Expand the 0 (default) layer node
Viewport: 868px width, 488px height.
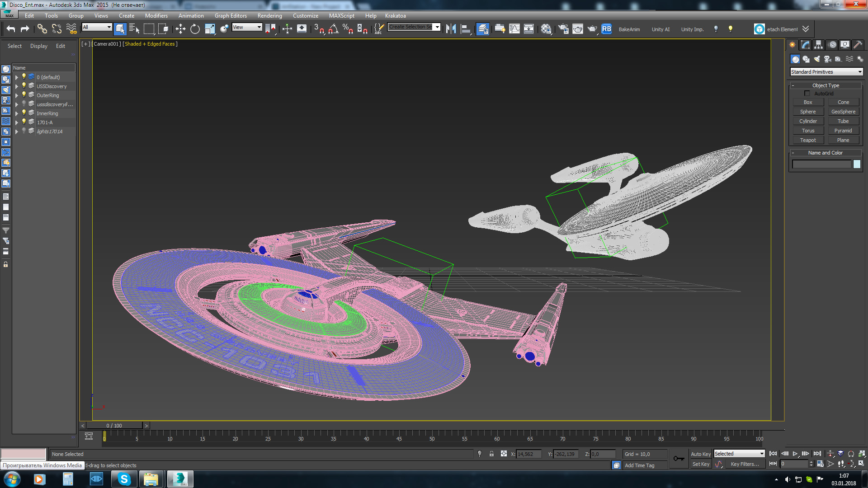17,77
